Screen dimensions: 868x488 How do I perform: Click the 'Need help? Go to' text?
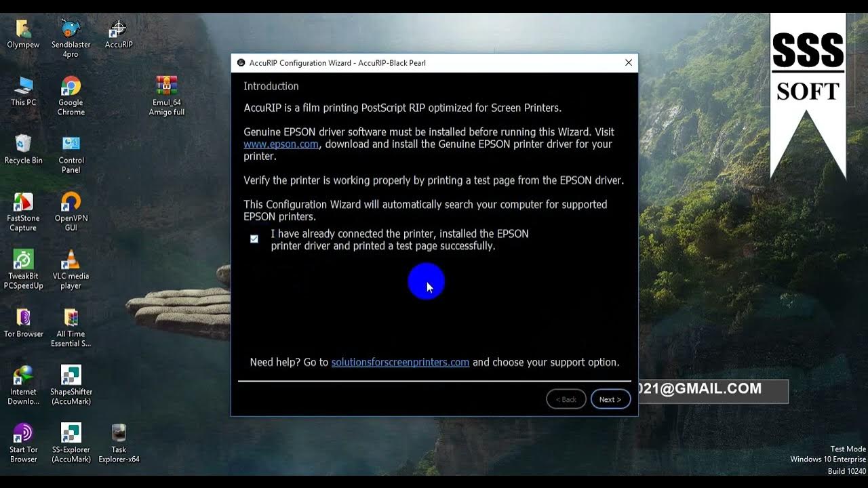(x=289, y=363)
